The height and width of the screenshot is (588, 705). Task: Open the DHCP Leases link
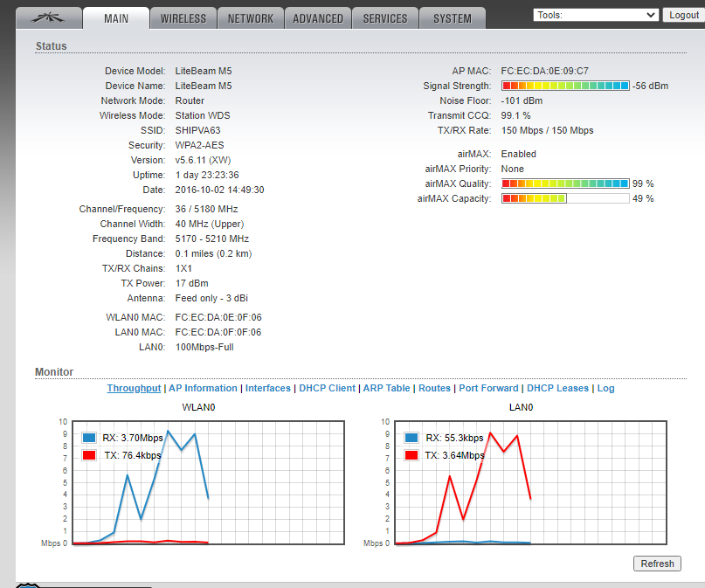click(x=557, y=388)
